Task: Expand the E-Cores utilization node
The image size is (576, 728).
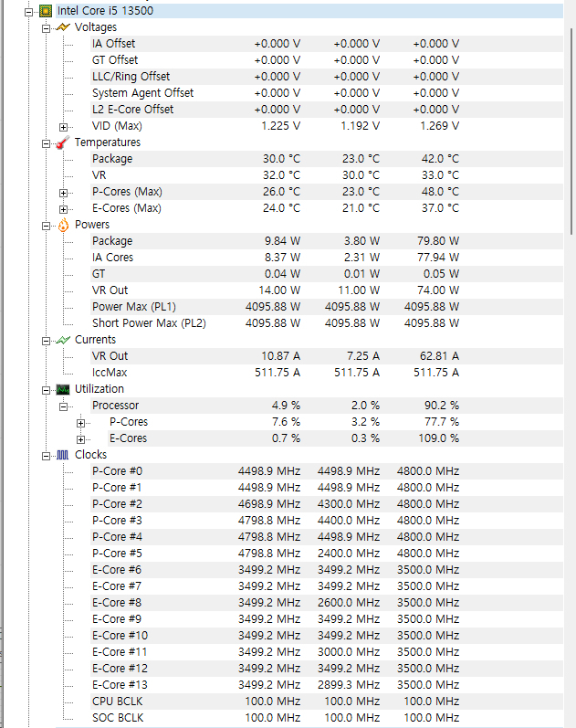Action: (x=80, y=439)
